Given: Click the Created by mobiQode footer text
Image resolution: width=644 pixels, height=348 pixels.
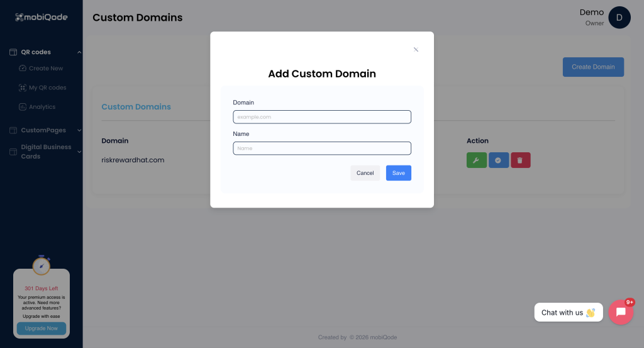Looking at the screenshot, I should pyautogui.click(x=357, y=337).
